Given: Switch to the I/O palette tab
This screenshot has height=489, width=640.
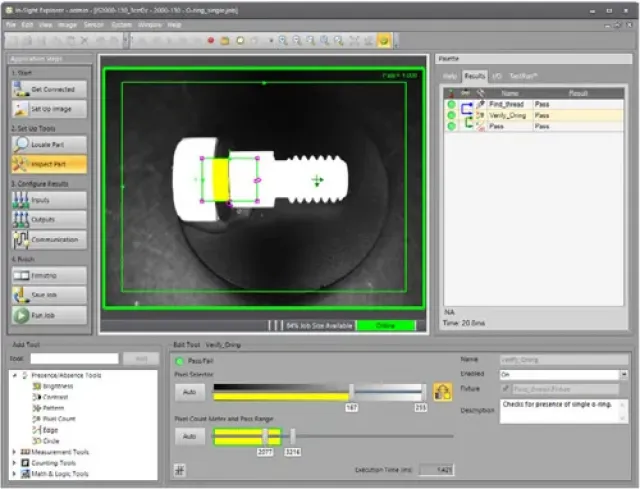Looking at the screenshot, I should [x=495, y=75].
